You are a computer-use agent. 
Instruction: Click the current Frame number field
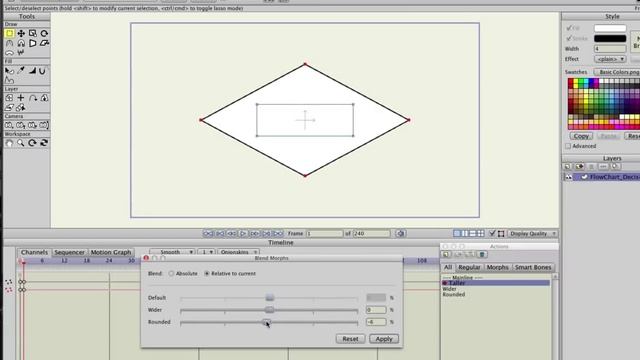coord(324,233)
